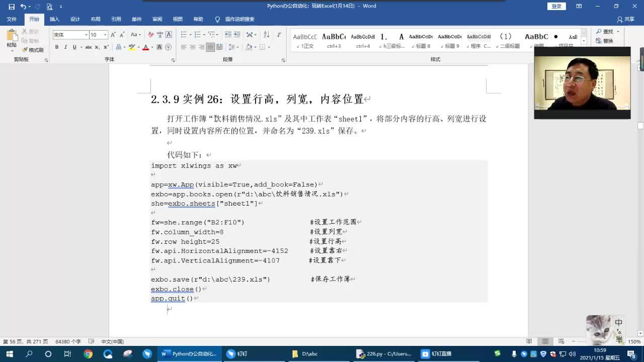Toggle justified alignment
This screenshot has width=644, height=362.
coord(211,47)
